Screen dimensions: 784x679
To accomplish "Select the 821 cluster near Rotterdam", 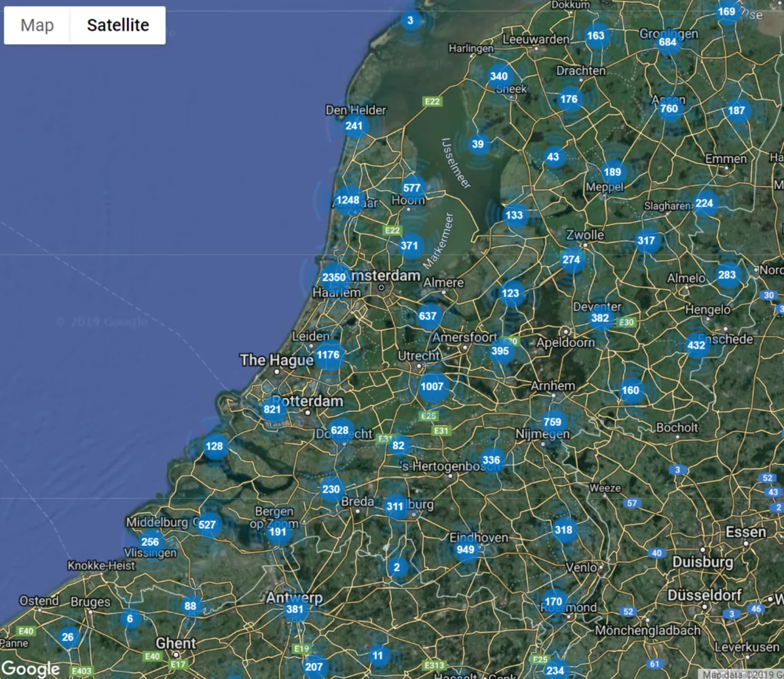I will click(272, 409).
